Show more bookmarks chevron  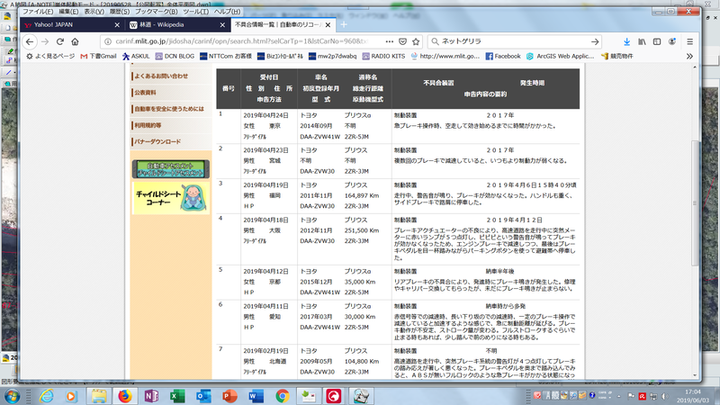[x=690, y=56]
